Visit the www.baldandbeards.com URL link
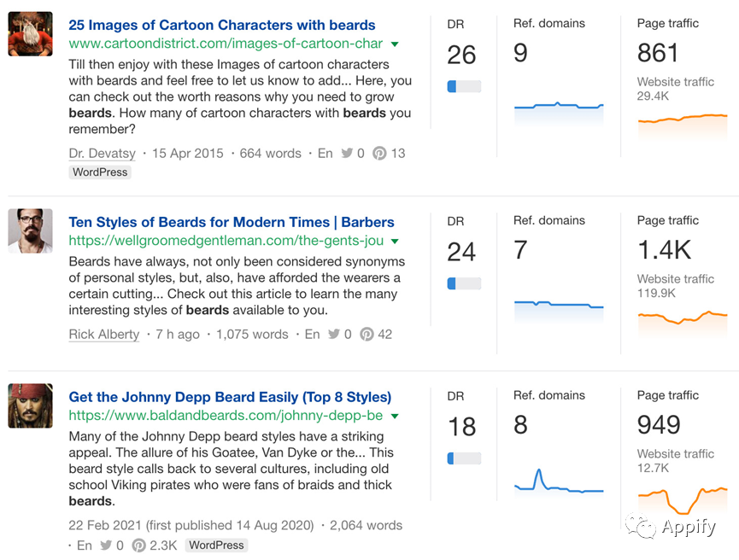This screenshot has height=560, width=739. (x=226, y=416)
